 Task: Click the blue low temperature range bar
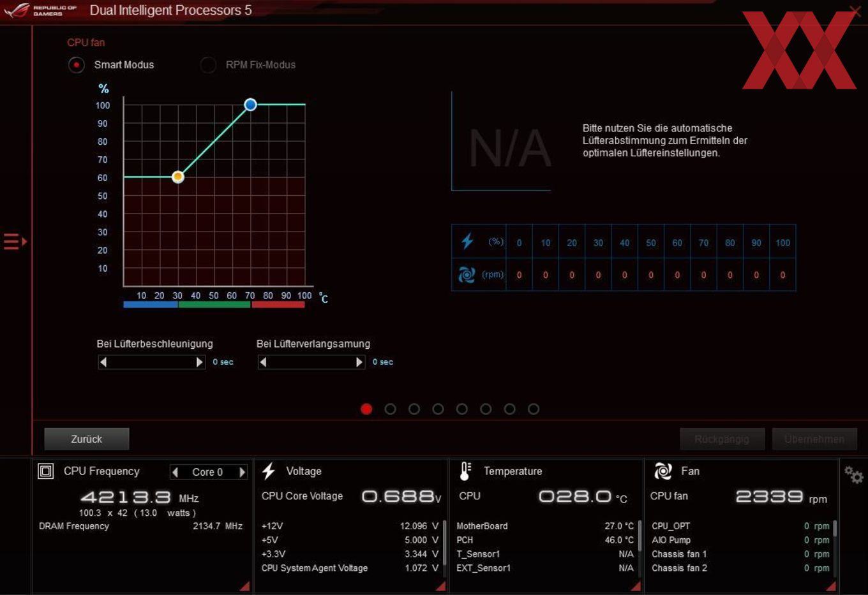(x=151, y=305)
